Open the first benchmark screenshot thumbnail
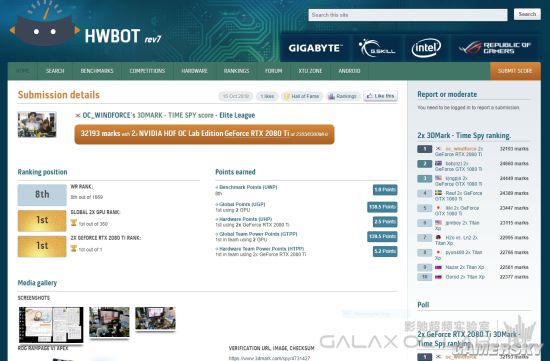550x361 pixels. pos(51,325)
